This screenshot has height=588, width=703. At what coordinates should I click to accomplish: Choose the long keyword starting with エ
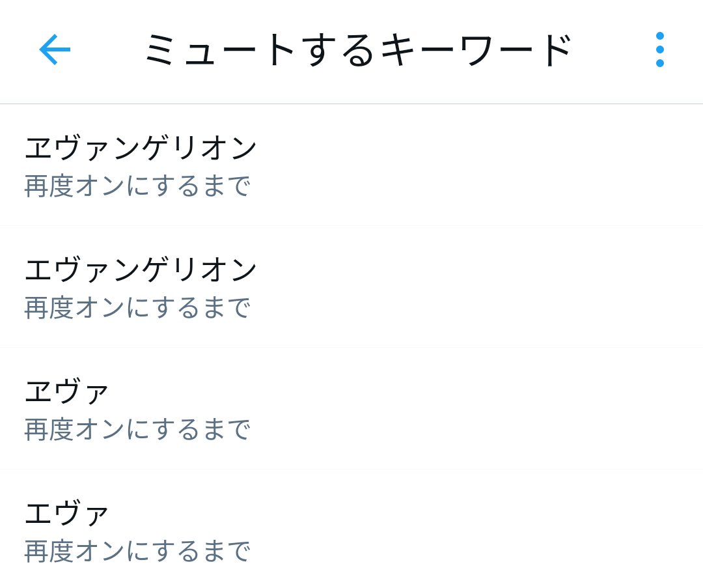click(141, 270)
